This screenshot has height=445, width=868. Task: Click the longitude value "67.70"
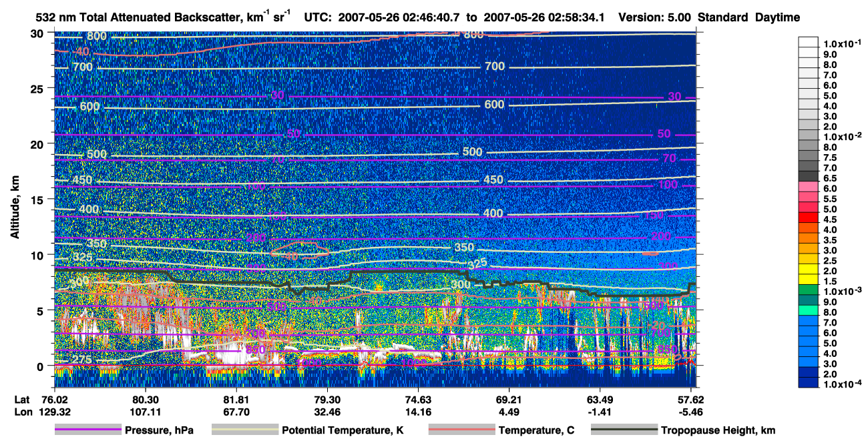coord(235,411)
